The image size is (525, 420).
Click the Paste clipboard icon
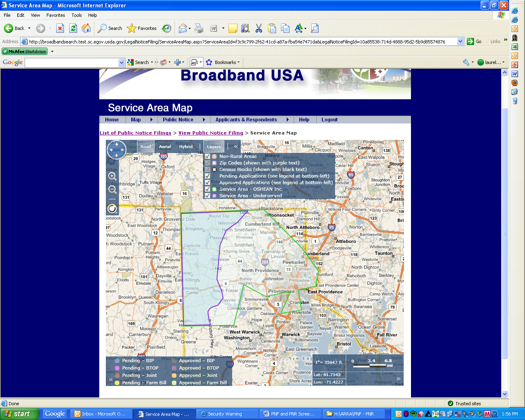272,28
